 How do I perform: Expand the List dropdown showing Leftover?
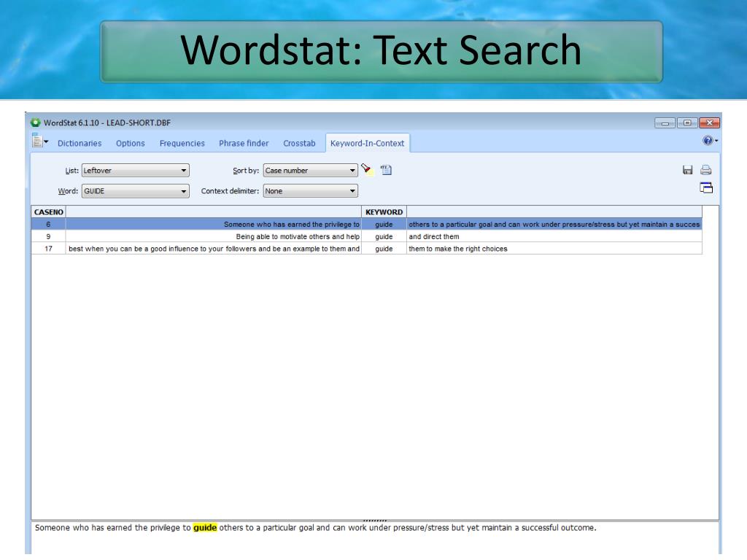click(135, 171)
